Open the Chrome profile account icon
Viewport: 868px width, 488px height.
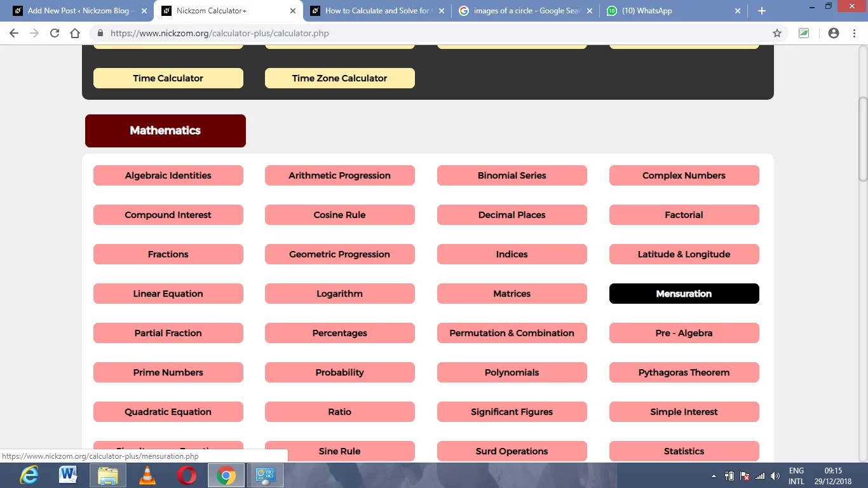point(834,33)
